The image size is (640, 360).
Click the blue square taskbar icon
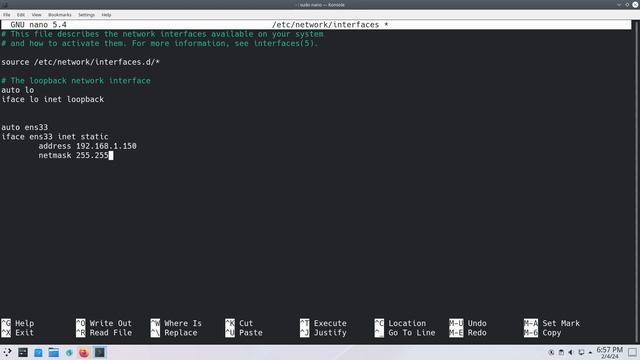click(38, 353)
